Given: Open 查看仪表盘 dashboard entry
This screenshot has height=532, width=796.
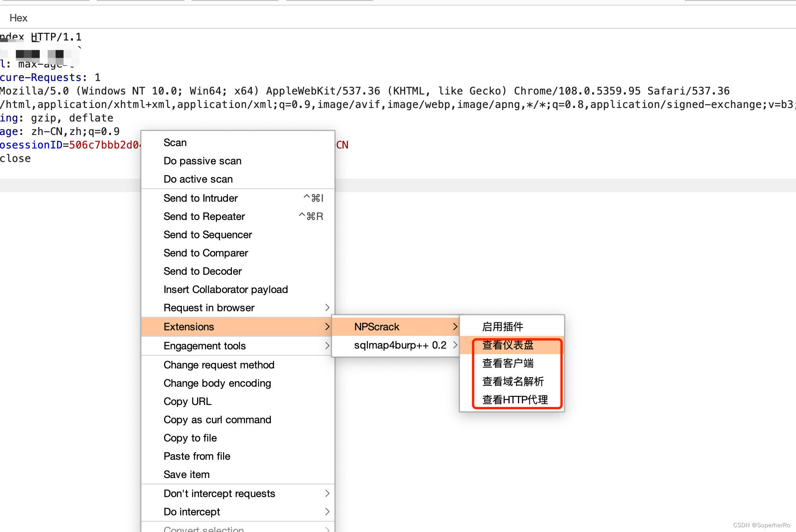Looking at the screenshot, I should click(508, 345).
